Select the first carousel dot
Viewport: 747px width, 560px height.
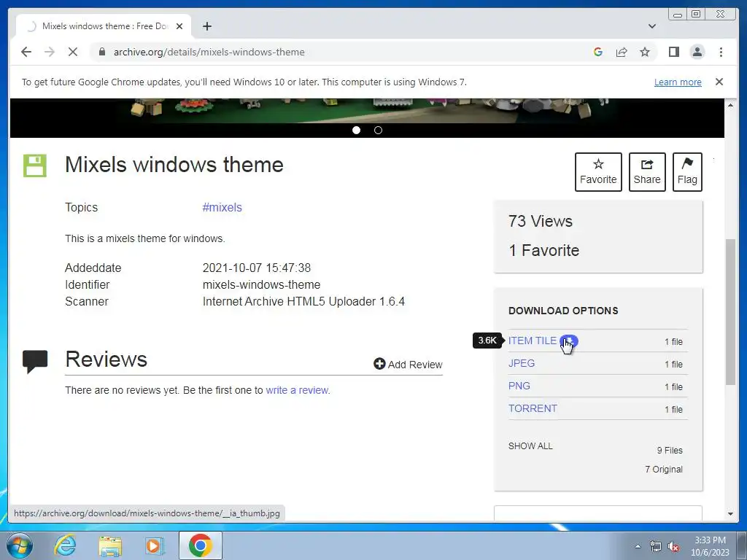click(356, 130)
